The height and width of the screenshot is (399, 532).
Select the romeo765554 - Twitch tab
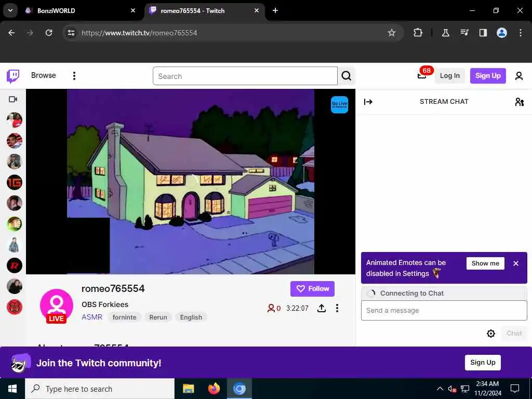[x=205, y=11]
